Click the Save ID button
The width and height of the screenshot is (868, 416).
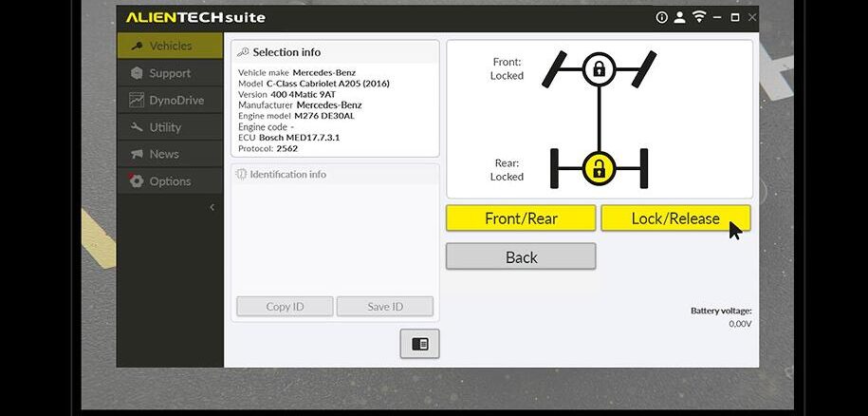click(x=385, y=307)
